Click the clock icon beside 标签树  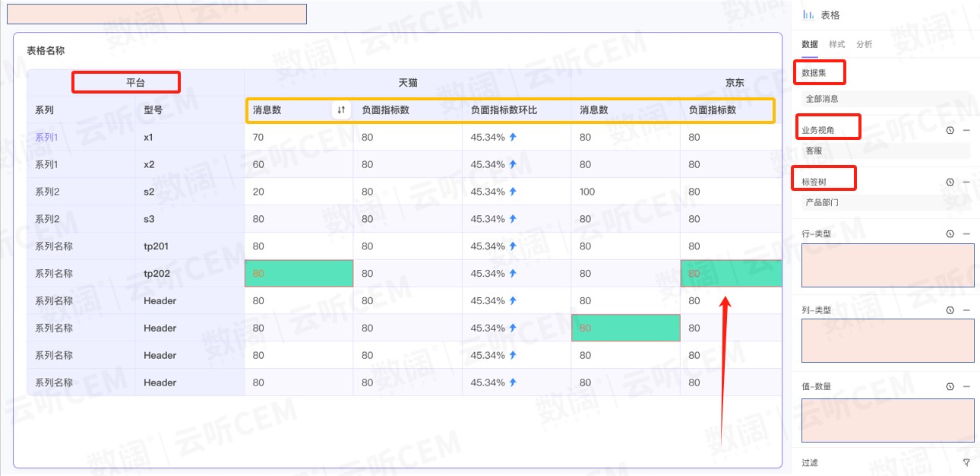(950, 182)
